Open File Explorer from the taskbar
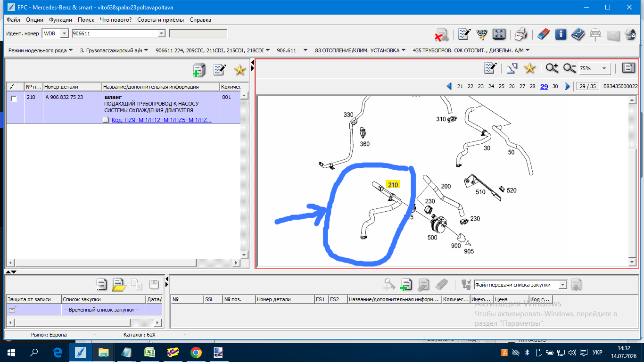This screenshot has height=362, width=644. 103,353
